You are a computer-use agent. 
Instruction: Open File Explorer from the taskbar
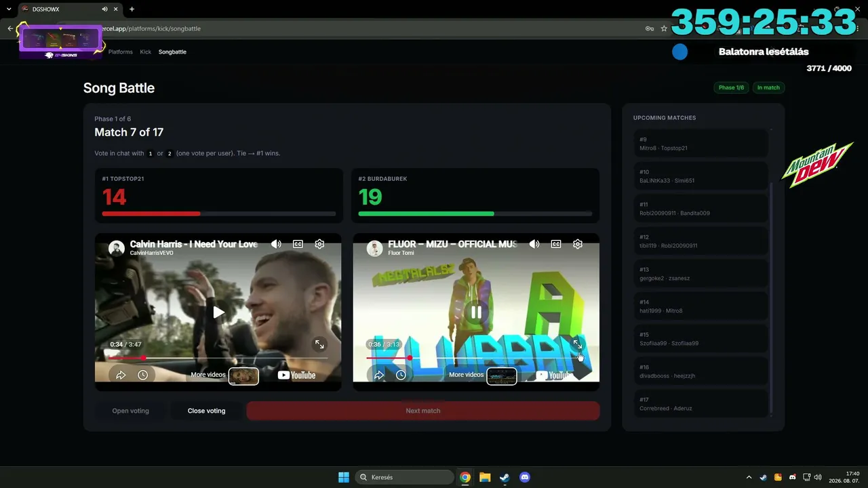click(x=485, y=477)
